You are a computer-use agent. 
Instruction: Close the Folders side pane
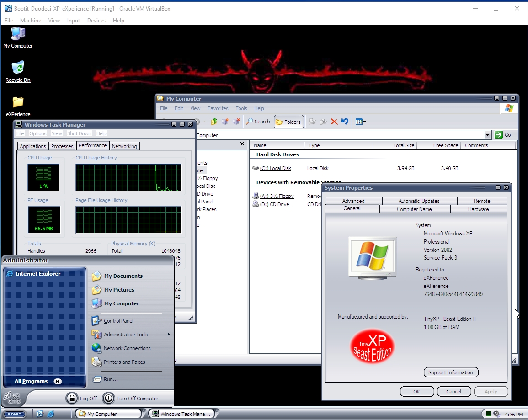pos(242,144)
